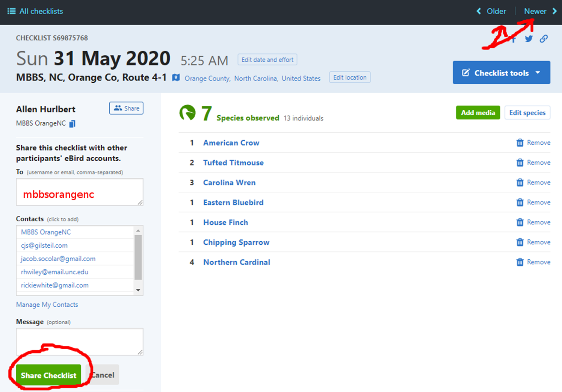Open North Carolina region link
The width and height of the screenshot is (562, 392).
[255, 79]
